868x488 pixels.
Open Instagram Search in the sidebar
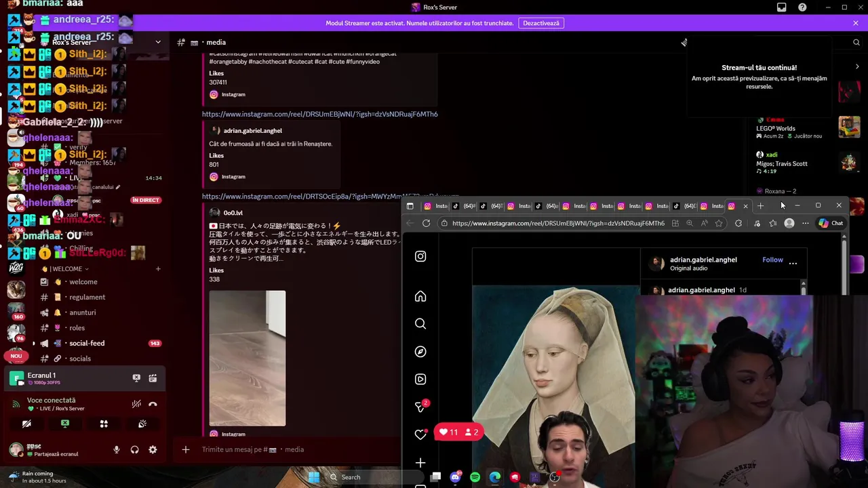pyautogui.click(x=420, y=324)
